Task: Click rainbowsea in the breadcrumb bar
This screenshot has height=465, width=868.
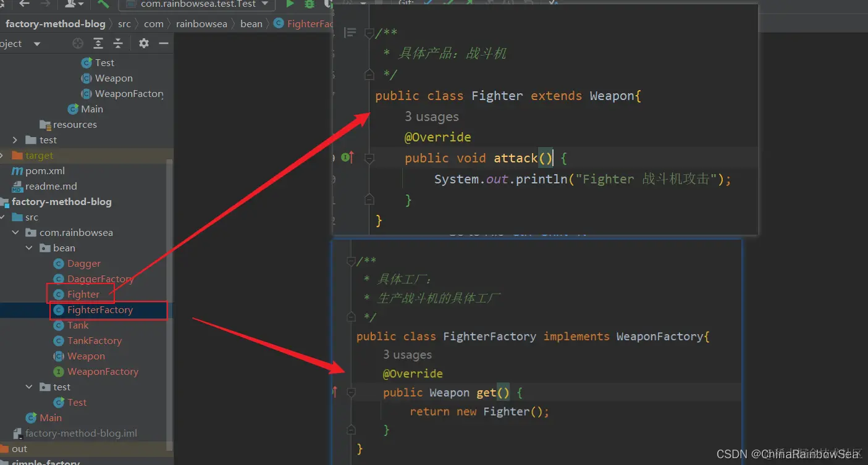Action: pos(201,23)
